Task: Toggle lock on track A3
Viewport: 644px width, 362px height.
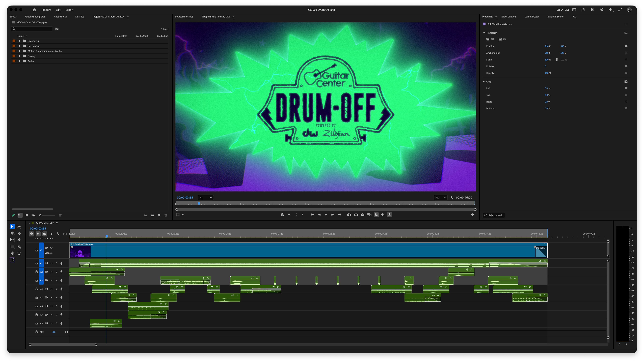Action: [37, 281]
